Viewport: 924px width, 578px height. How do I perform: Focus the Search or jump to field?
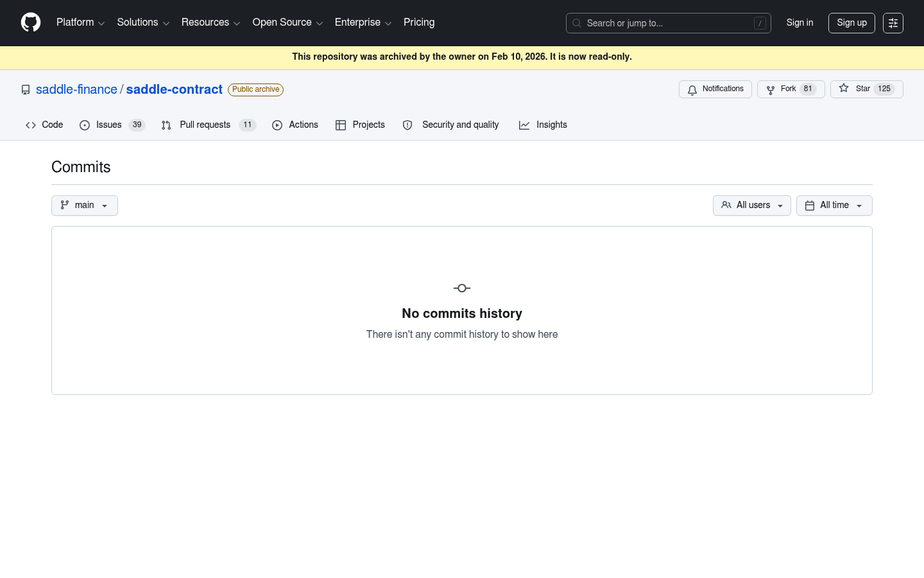[668, 23]
